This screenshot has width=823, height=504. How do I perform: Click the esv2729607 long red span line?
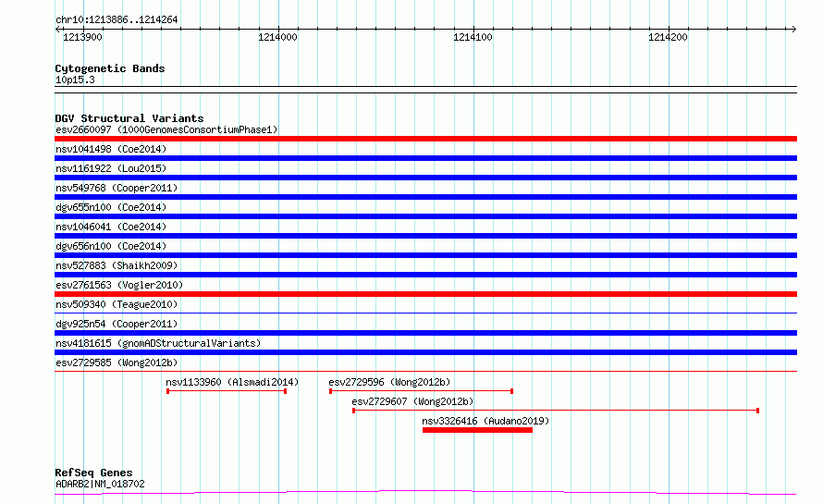tap(556, 411)
